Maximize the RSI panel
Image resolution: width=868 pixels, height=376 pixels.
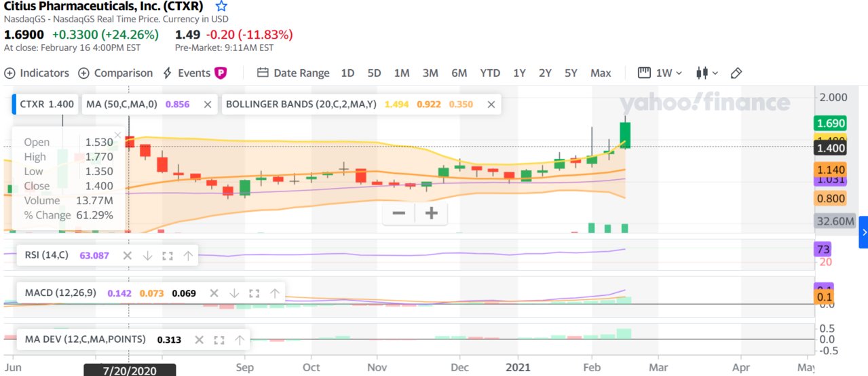click(x=168, y=256)
